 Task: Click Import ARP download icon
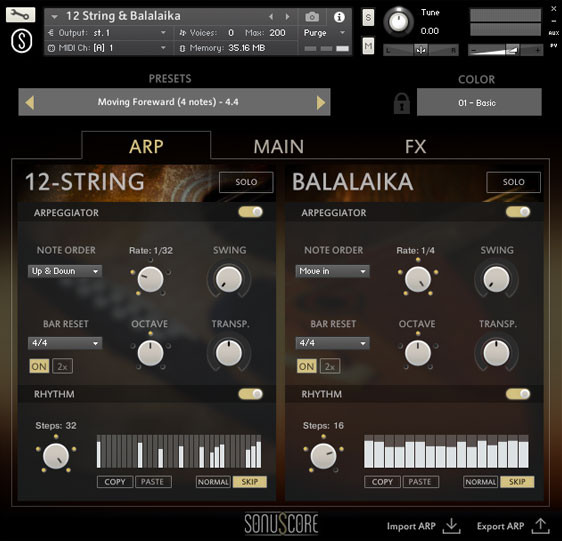[x=451, y=526]
